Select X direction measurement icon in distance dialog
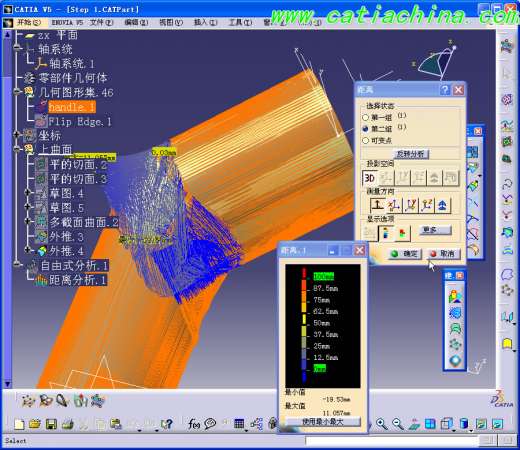520x450 pixels. (x=394, y=205)
